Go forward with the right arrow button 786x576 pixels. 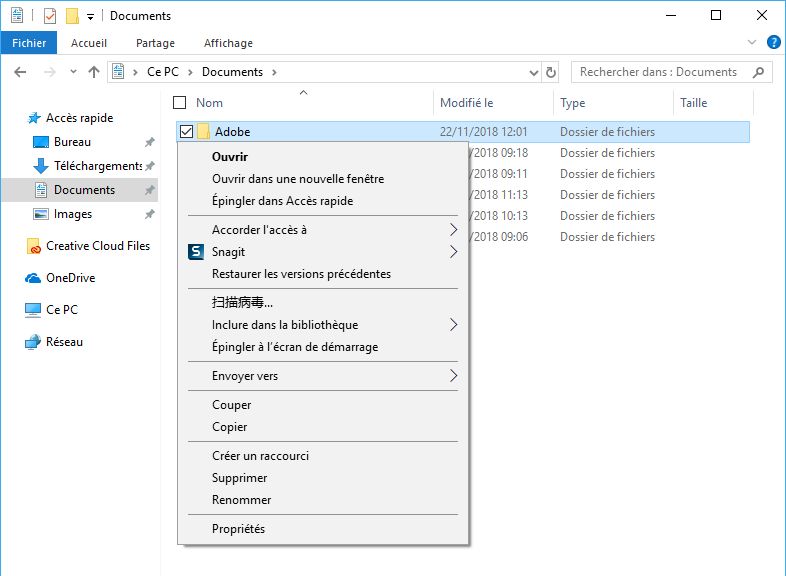[50, 72]
